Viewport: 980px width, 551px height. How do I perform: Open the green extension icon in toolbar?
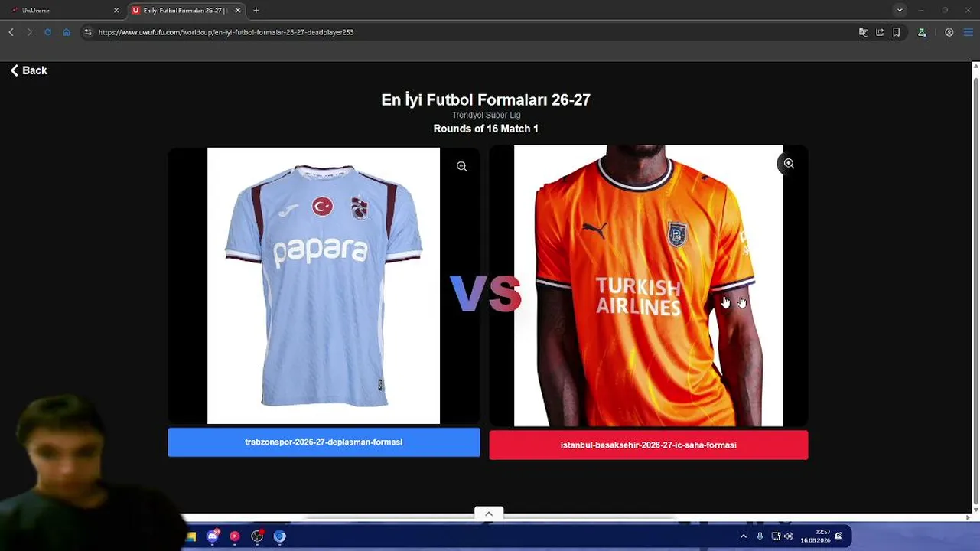(922, 32)
